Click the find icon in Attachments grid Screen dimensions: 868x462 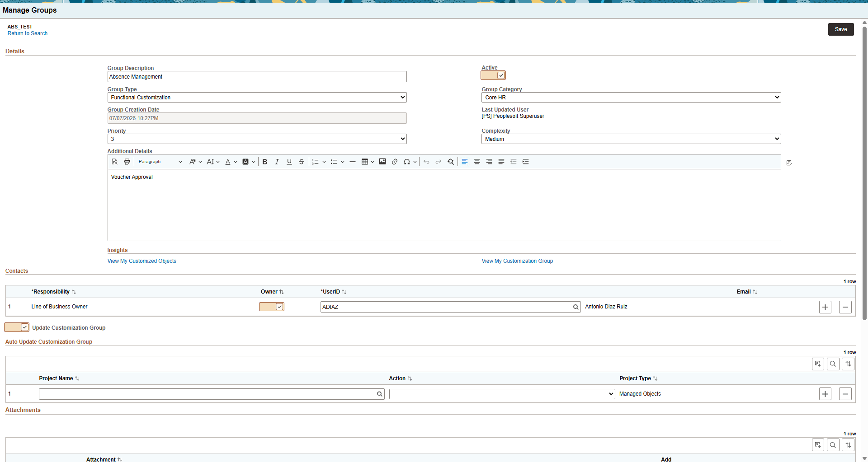pyautogui.click(x=833, y=445)
